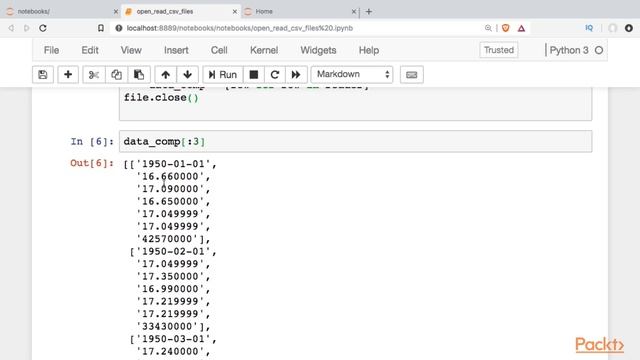Click the Python 3 kernel indicator circle
This screenshot has width=640, height=360.
coord(599,50)
